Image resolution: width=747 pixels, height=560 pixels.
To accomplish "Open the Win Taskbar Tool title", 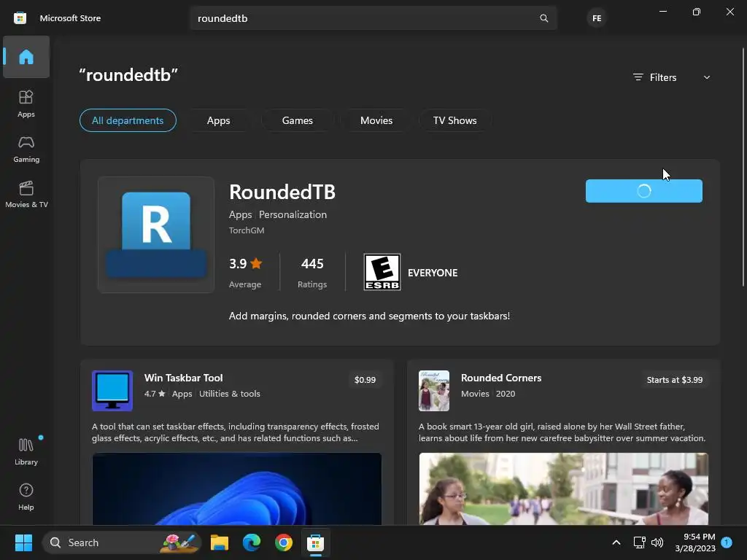I will (183, 378).
